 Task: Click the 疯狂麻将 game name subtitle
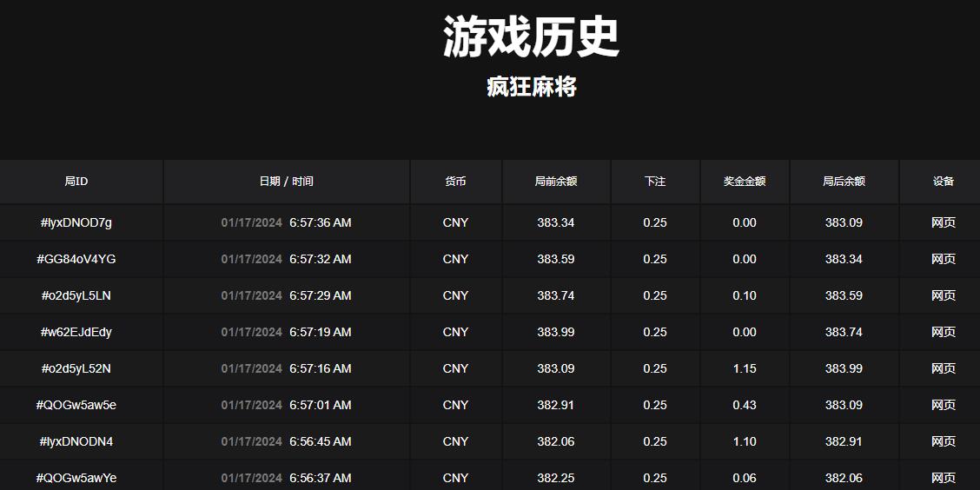(531, 87)
